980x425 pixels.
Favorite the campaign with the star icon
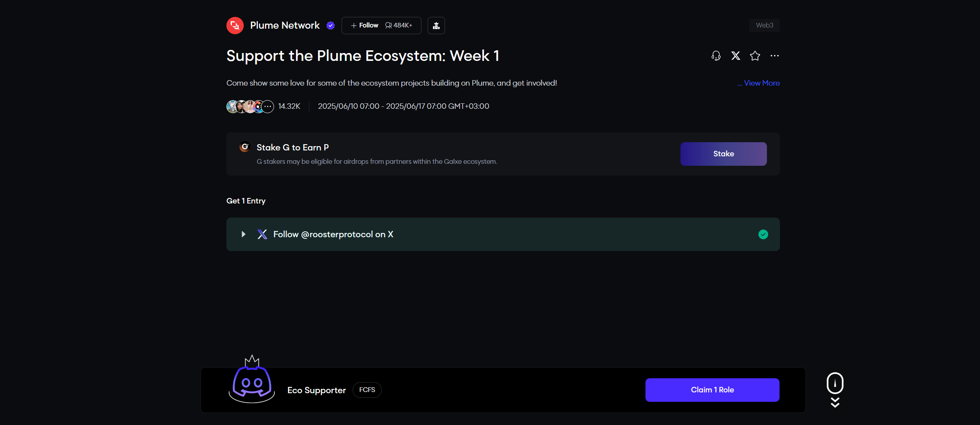click(755, 56)
